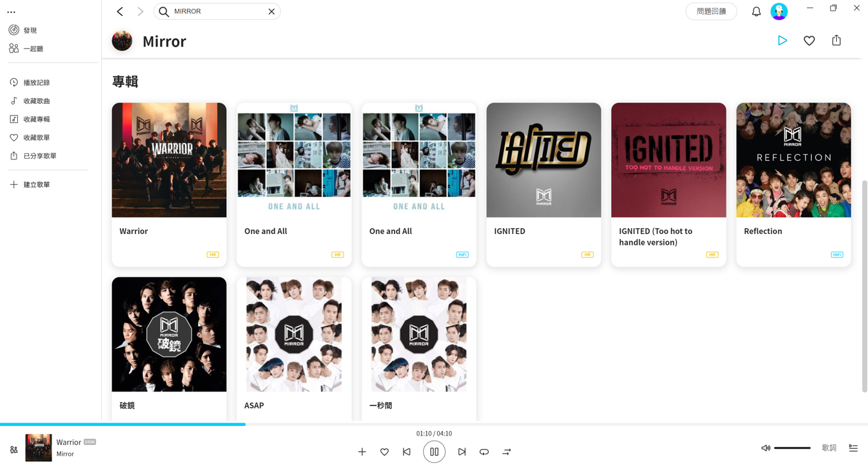
Task: Focus the MIRROR search field
Action: [x=218, y=11]
